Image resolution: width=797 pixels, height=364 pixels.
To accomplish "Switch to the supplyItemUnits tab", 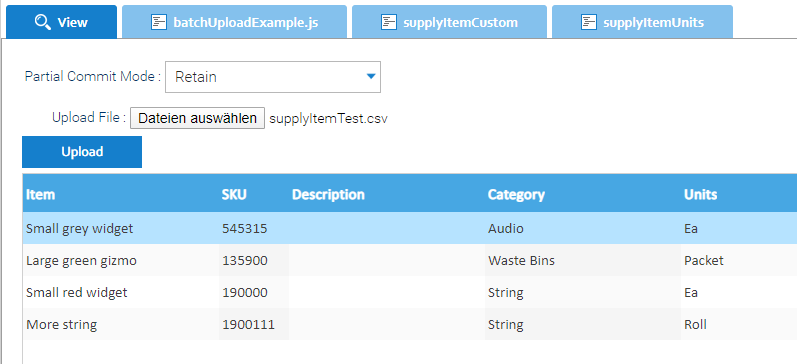I will [642, 22].
